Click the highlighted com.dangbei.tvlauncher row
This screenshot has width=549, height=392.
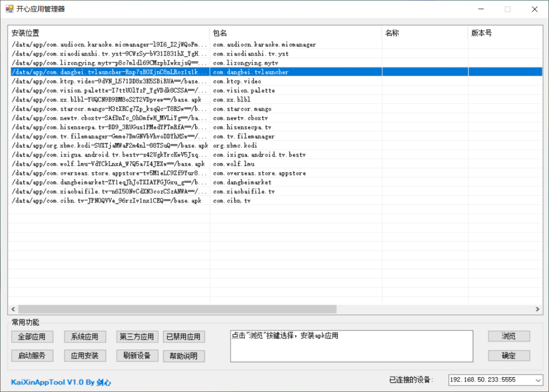[275, 72]
